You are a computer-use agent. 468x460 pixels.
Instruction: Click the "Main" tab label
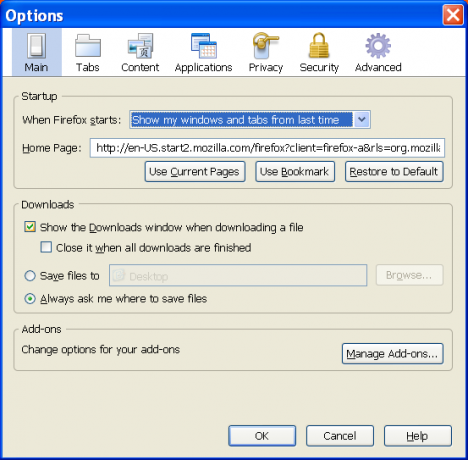(36, 67)
